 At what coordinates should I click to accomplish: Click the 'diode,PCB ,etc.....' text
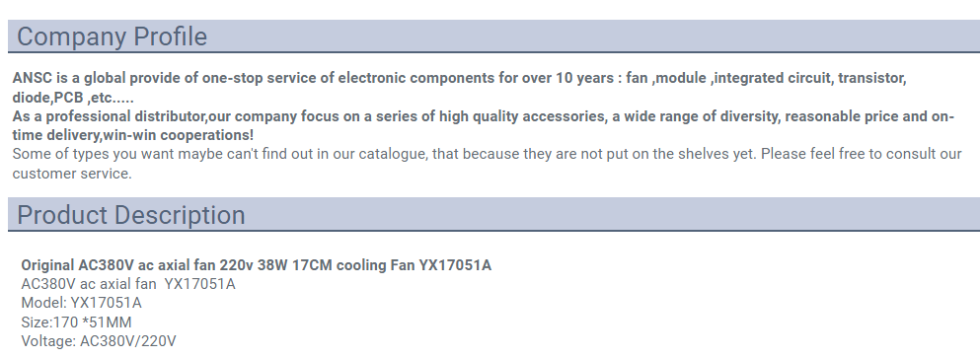click(x=73, y=98)
